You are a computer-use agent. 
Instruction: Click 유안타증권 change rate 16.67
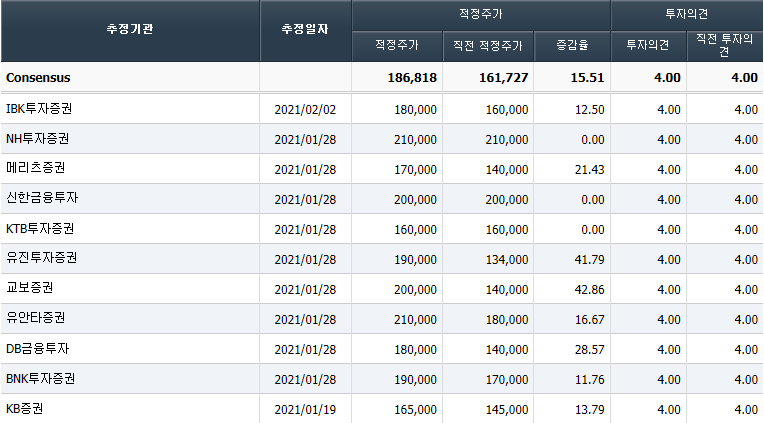pyautogui.click(x=590, y=320)
